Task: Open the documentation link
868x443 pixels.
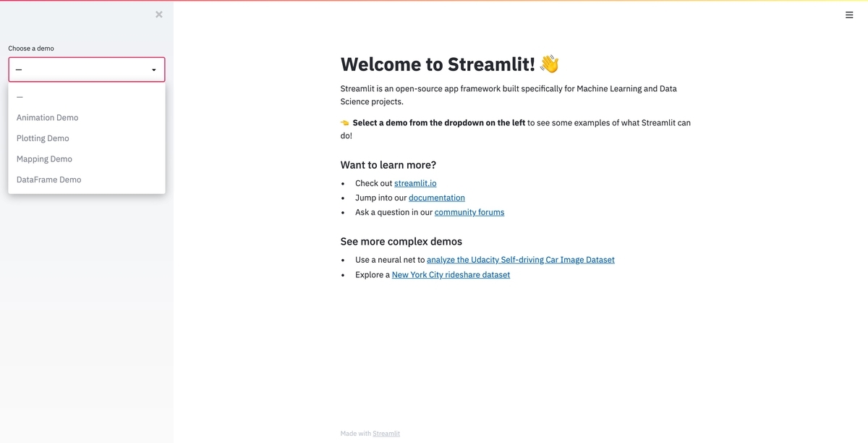Action: pyautogui.click(x=437, y=198)
